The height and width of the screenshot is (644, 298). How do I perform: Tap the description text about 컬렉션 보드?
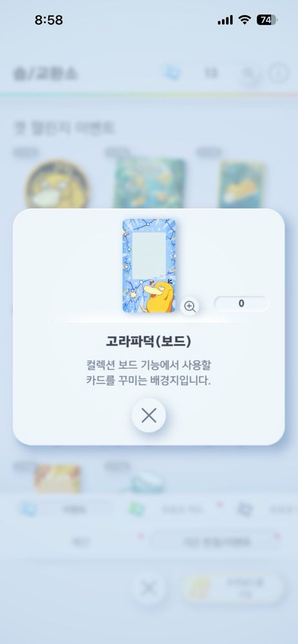coord(149,372)
